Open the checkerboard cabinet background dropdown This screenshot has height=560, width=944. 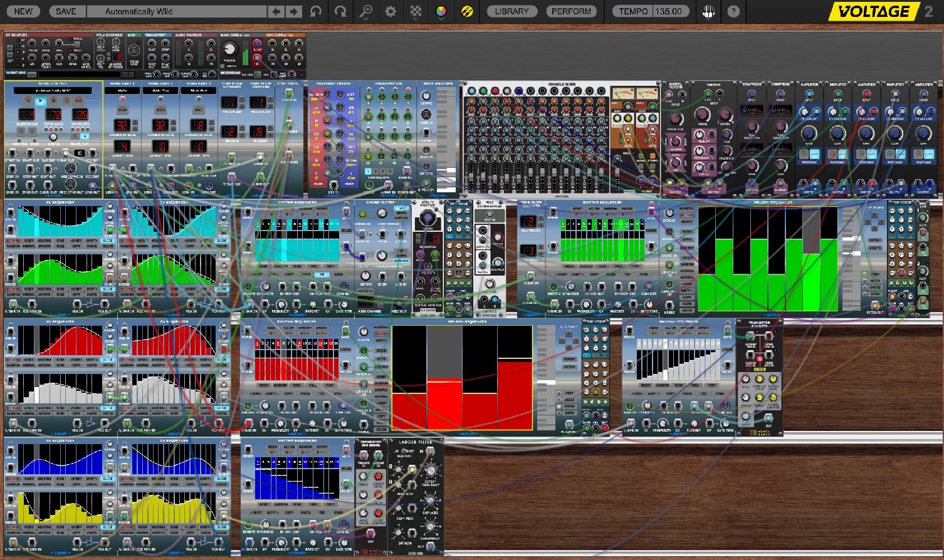click(416, 11)
